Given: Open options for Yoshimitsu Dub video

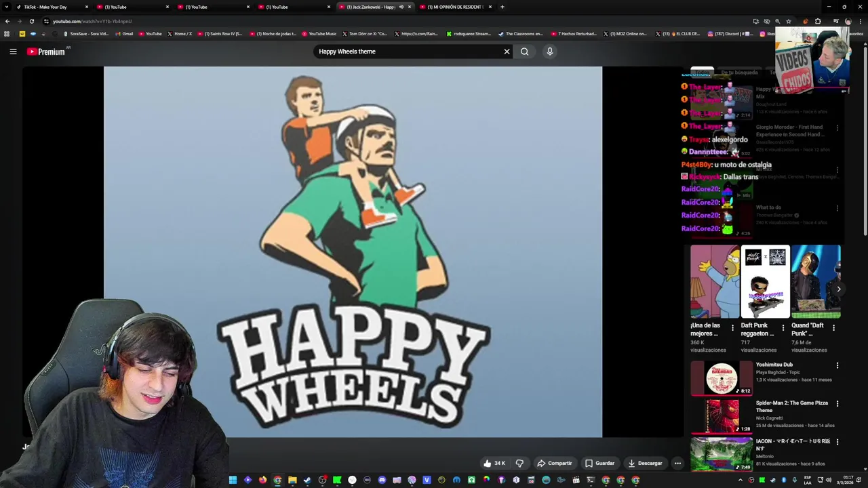Looking at the screenshot, I should coord(837,365).
